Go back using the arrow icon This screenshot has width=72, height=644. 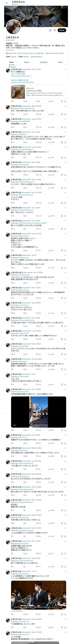7,3
